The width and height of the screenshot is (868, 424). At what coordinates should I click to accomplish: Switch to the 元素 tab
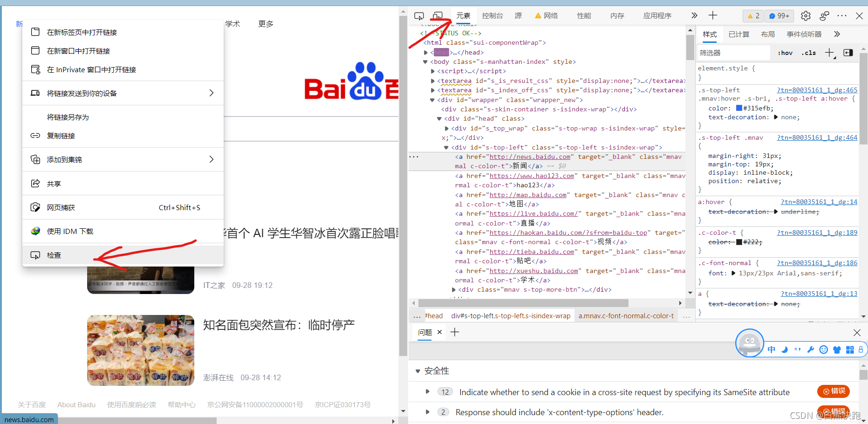463,16
